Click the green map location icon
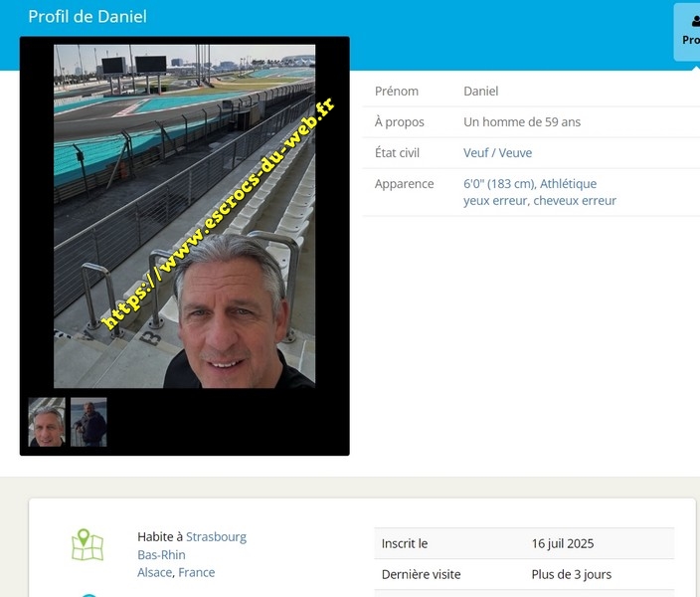This screenshot has width=700, height=597. coord(87,544)
